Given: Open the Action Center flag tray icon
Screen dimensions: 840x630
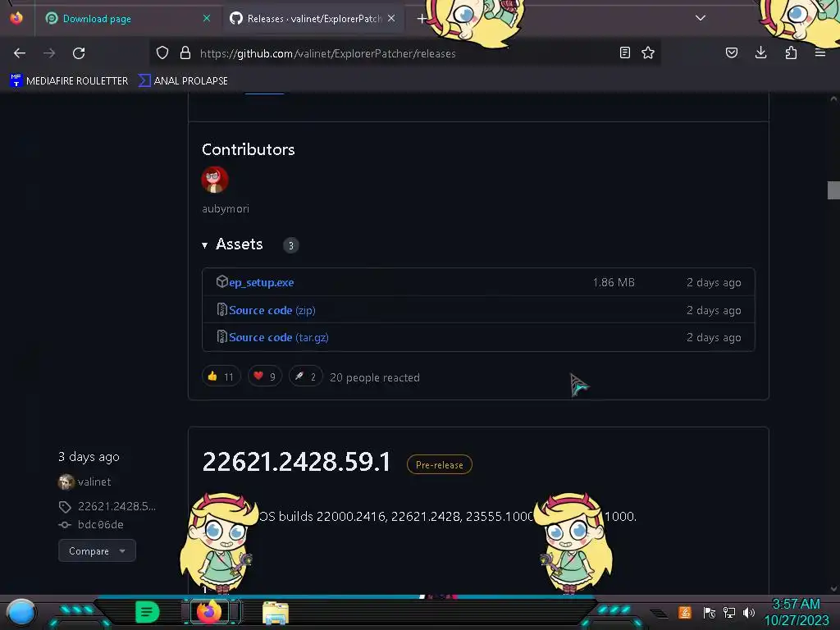Looking at the screenshot, I should pos(710,612).
